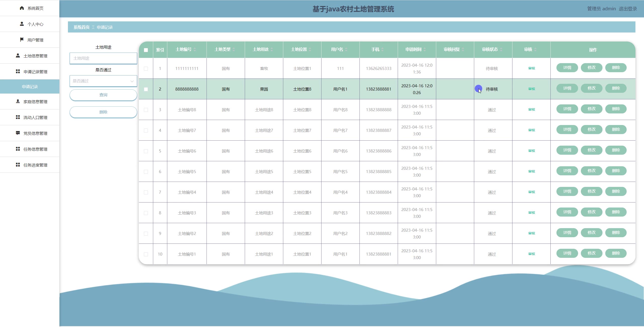
Task: Click 系统首页 in the breadcrumb
Action: [82, 27]
